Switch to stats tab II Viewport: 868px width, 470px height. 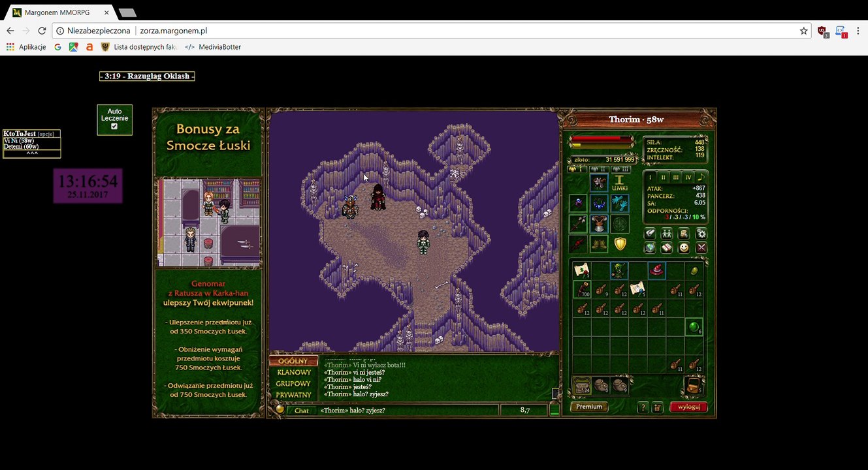[x=663, y=177]
